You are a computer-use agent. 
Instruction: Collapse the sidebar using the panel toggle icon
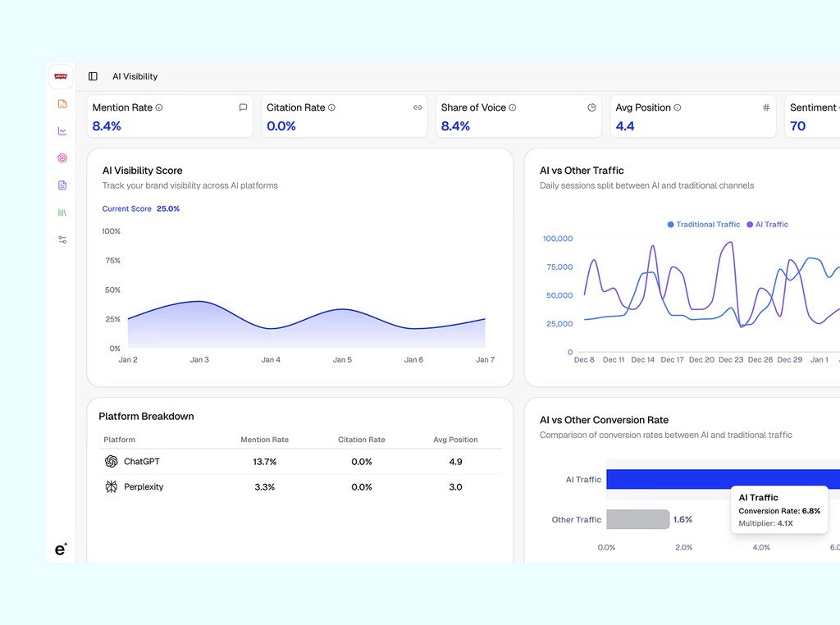click(x=93, y=75)
